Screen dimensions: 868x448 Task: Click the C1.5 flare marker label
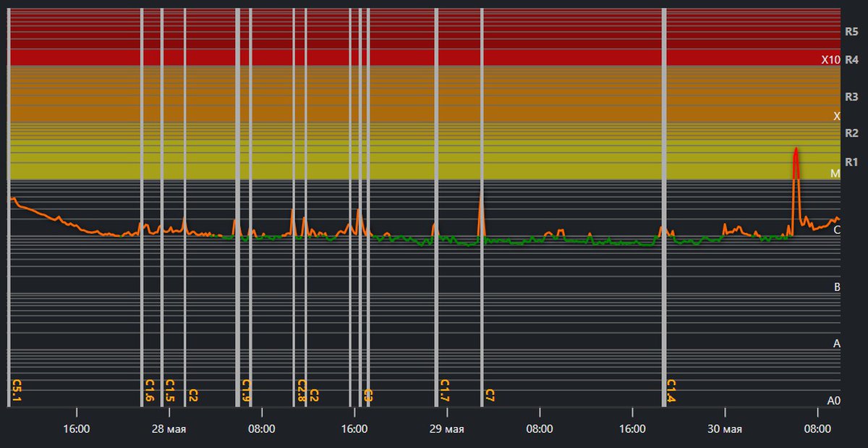[170, 391]
